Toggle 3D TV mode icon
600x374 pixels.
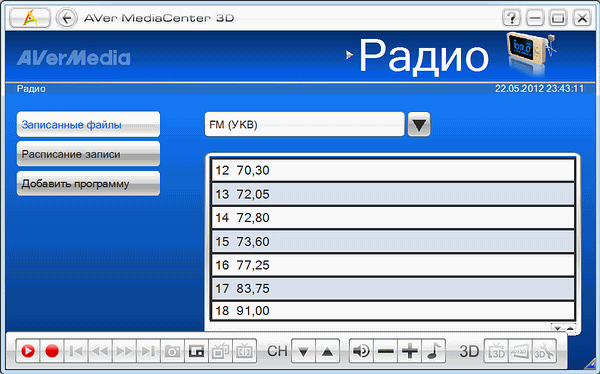click(x=496, y=351)
